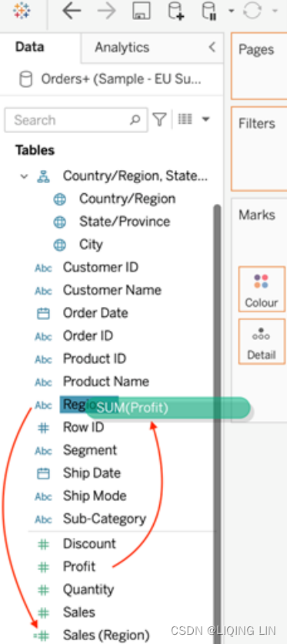Click the SUM(Profit) pill

click(x=168, y=408)
